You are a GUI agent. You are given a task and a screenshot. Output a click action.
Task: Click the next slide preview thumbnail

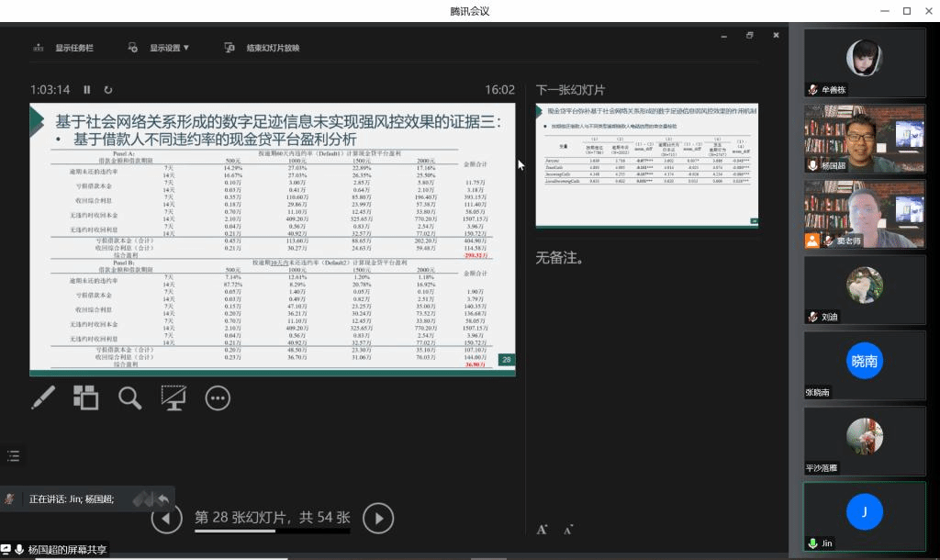[646, 164]
